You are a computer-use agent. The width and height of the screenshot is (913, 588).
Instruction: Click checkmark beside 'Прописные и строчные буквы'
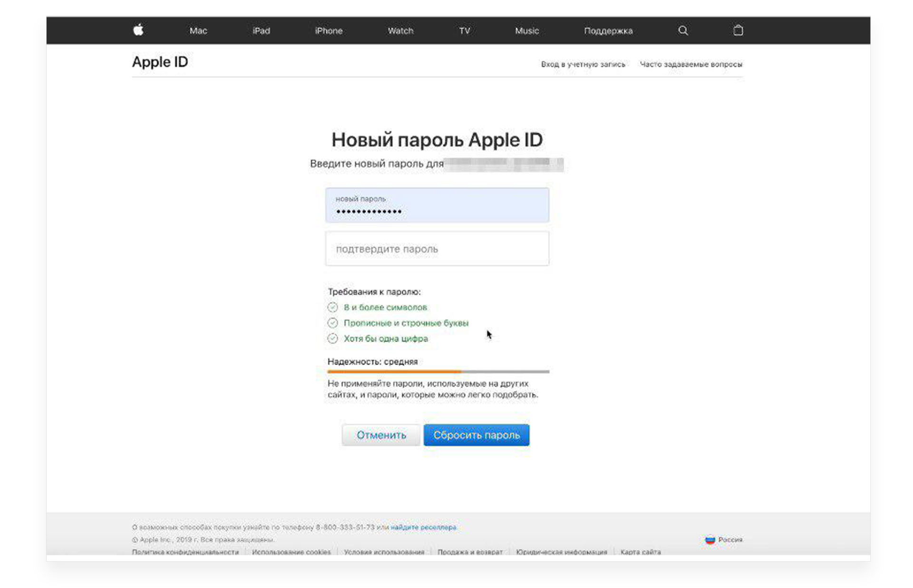point(332,323)
